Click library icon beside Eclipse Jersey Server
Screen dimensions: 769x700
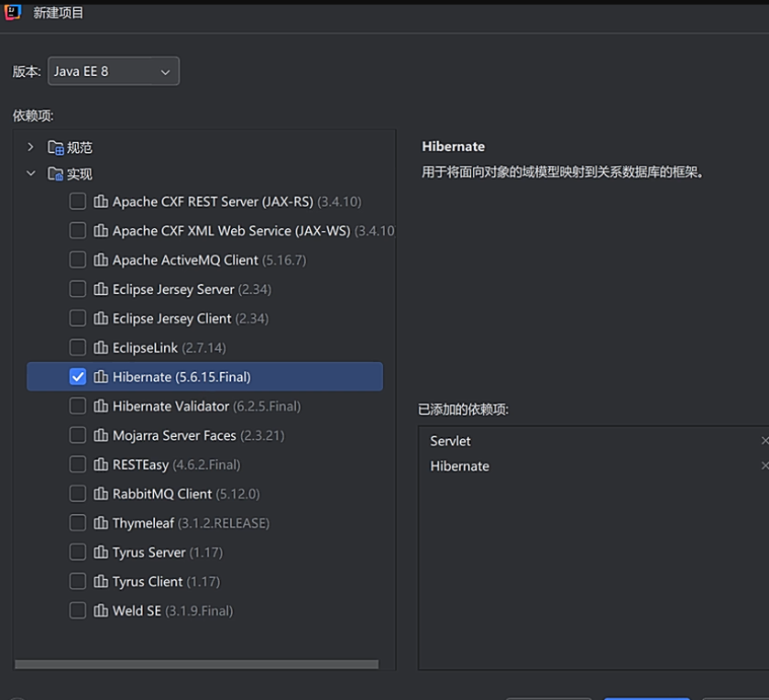coord(101,289)
